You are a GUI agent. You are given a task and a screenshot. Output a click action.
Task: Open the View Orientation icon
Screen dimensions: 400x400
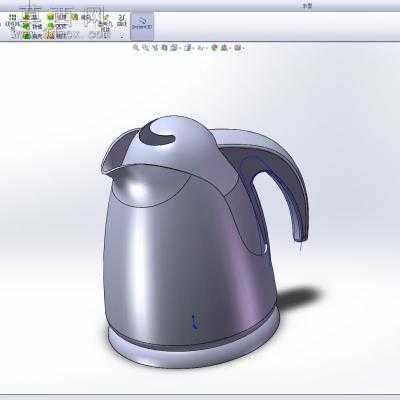click(x=174, y=48)
